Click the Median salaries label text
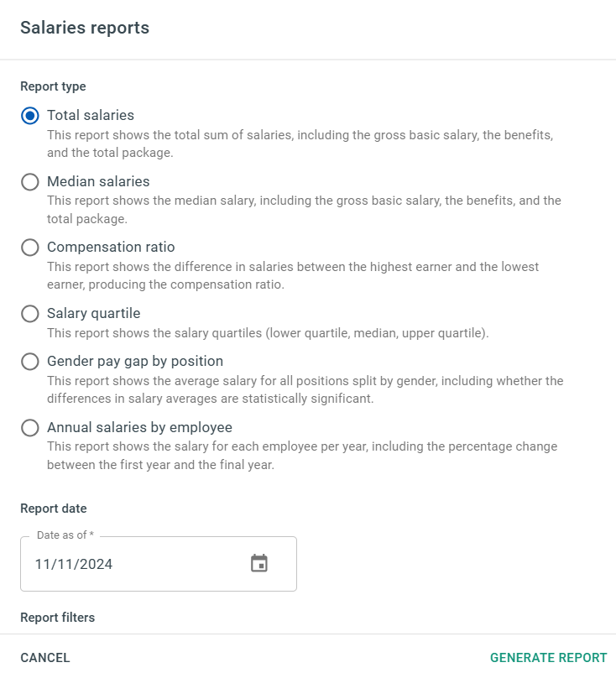This screenshot has height=673, width=616. click(98, 181)
